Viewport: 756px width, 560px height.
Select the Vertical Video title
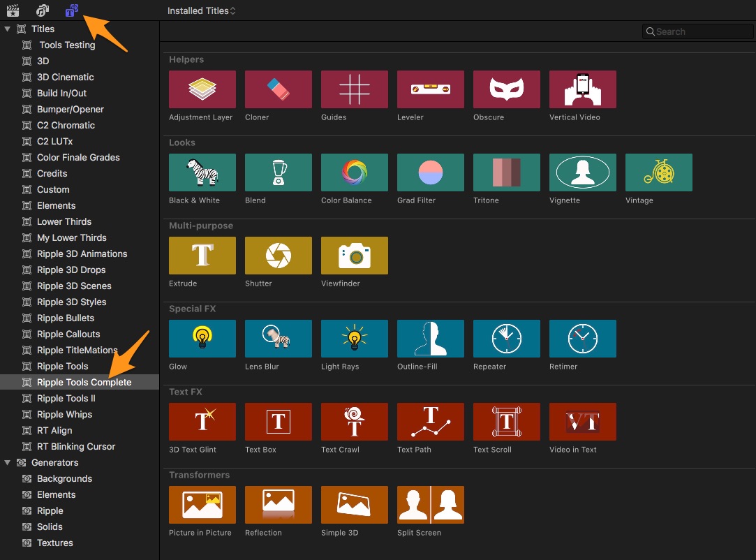(x=583, y=89)
